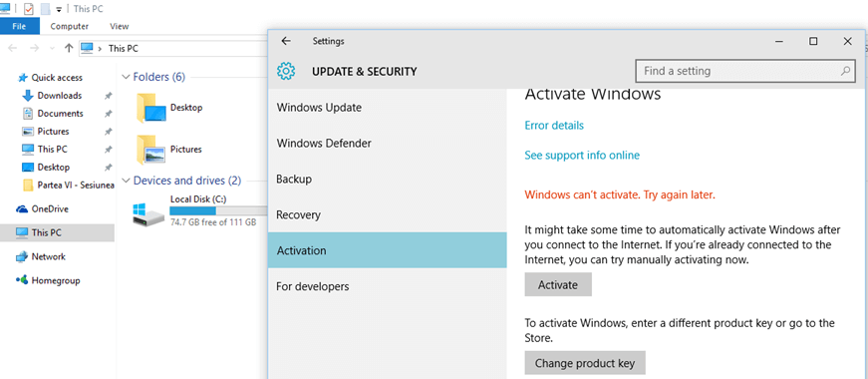Go up one folder level arrow
Viewport: 868px width, 379px height.
click(x=69, y=48)
